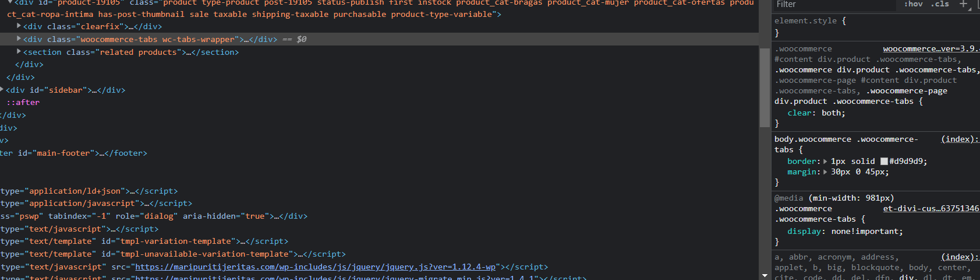Image resolution: width=980 pixels, height=280 pixels.
Task: Expand the margin shorthand property triangle
Action: coord(825,172)
